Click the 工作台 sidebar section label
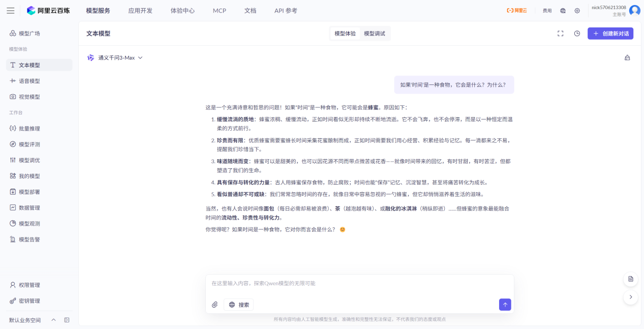644x329 pixels. 16,112
